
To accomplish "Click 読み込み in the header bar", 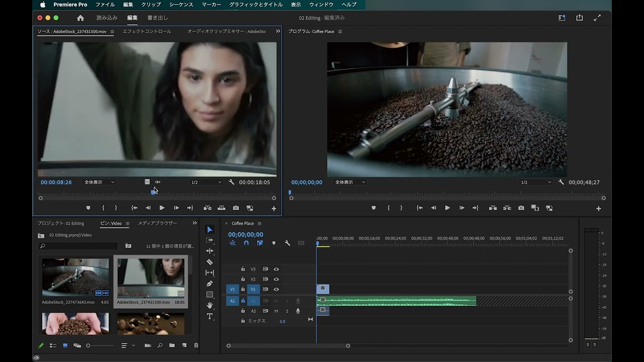I will 107,18.
